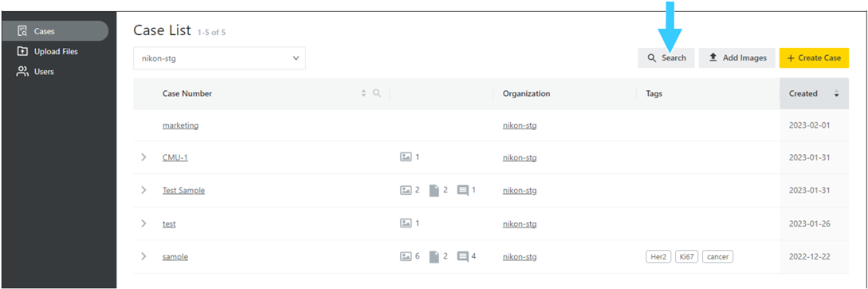Click the magnifier icon in Case Number header
Image resolution: width=868 pixels, height=289 pixels.
click(377, 93)
